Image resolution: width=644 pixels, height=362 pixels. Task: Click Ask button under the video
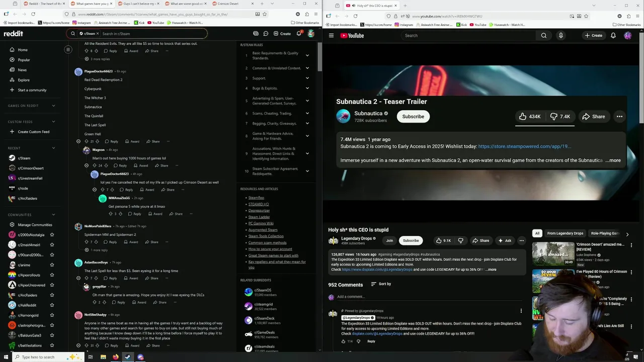[505, 241]
